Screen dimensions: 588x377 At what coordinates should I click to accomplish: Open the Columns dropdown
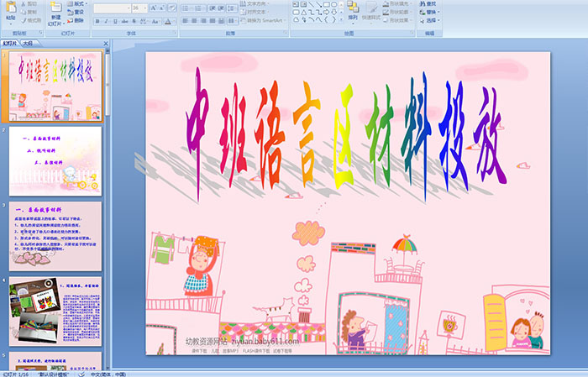(x=233, y=21)
